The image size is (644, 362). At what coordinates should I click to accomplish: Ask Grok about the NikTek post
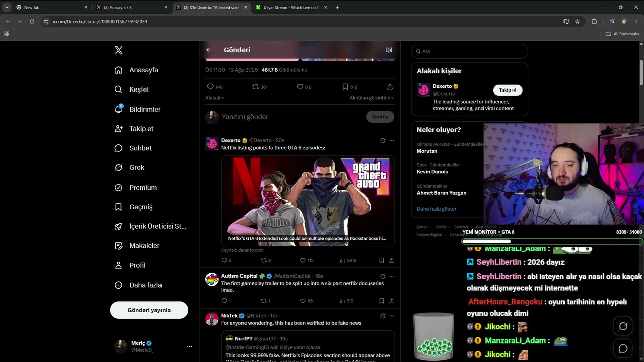(x=383, y=316)
